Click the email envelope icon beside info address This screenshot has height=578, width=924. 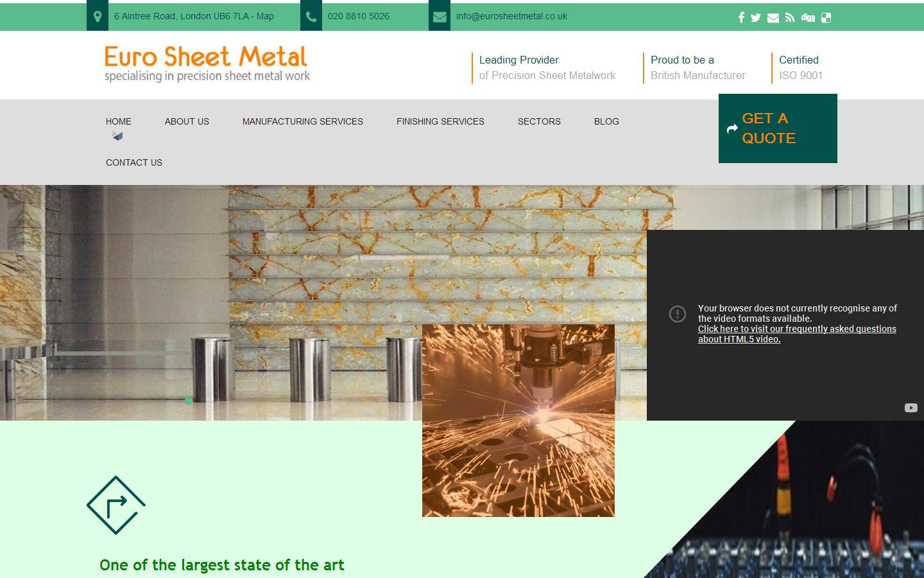[440, 17]
